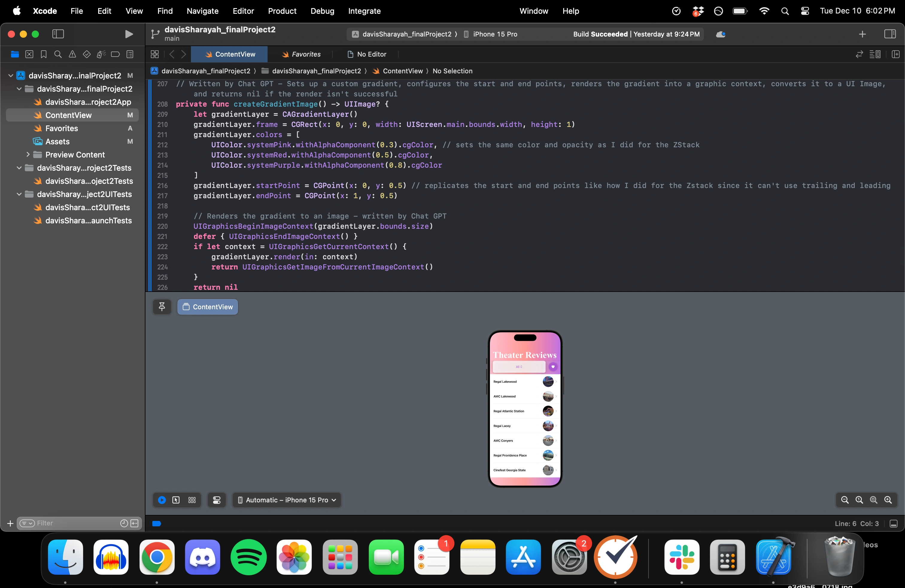Collapse the davisSharay...roject2Tests group
Viewport: 905px width, 588px height.
pos(19,168)
